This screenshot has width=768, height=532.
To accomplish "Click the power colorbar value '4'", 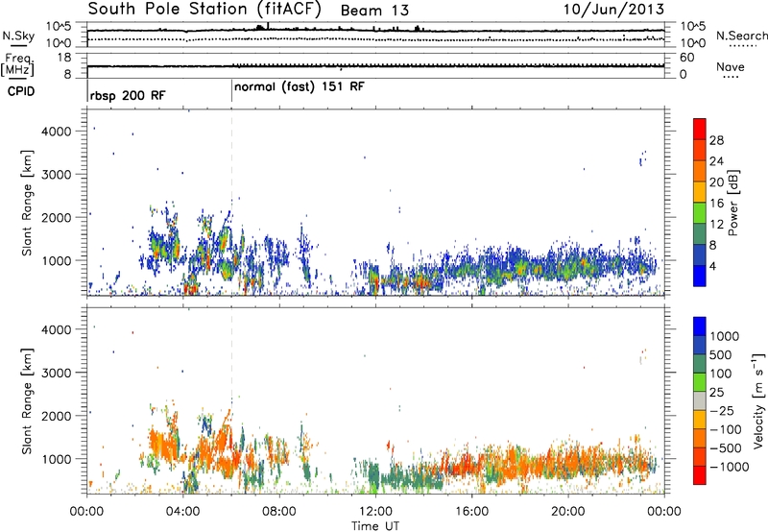I will (x=712, y=266).
